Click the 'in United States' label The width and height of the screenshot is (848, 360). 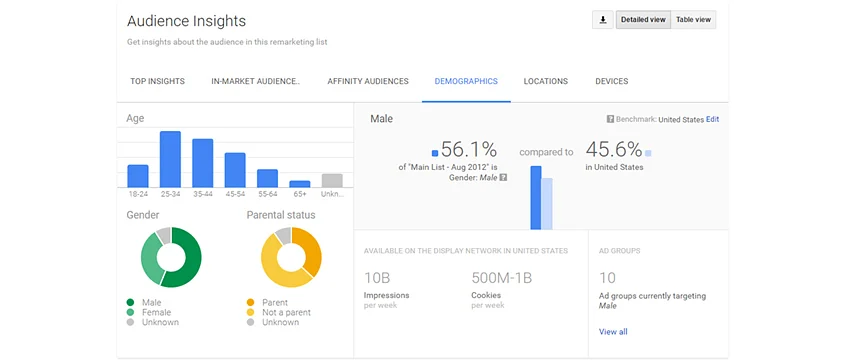point(614,168)
